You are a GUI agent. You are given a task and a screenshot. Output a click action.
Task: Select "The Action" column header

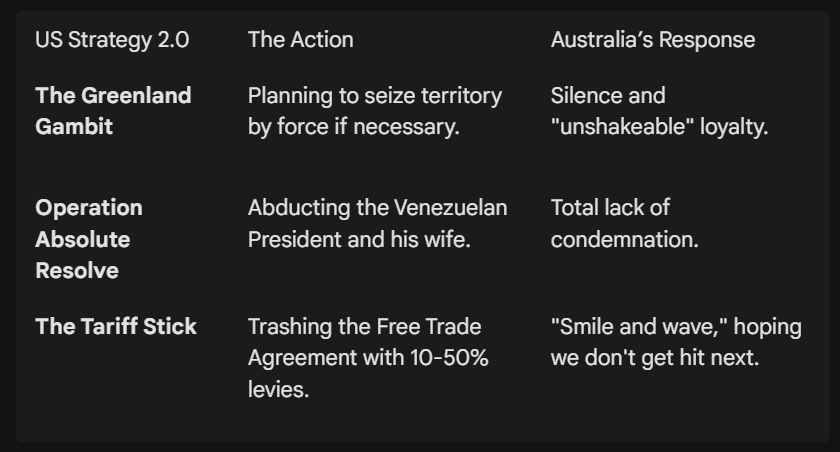[x=300, y=40]
